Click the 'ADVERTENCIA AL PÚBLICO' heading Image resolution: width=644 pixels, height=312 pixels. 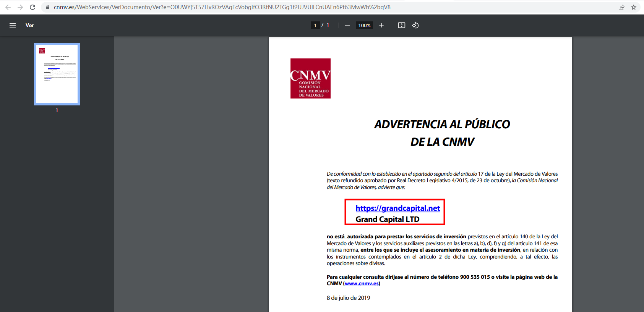tap(442, 124)
